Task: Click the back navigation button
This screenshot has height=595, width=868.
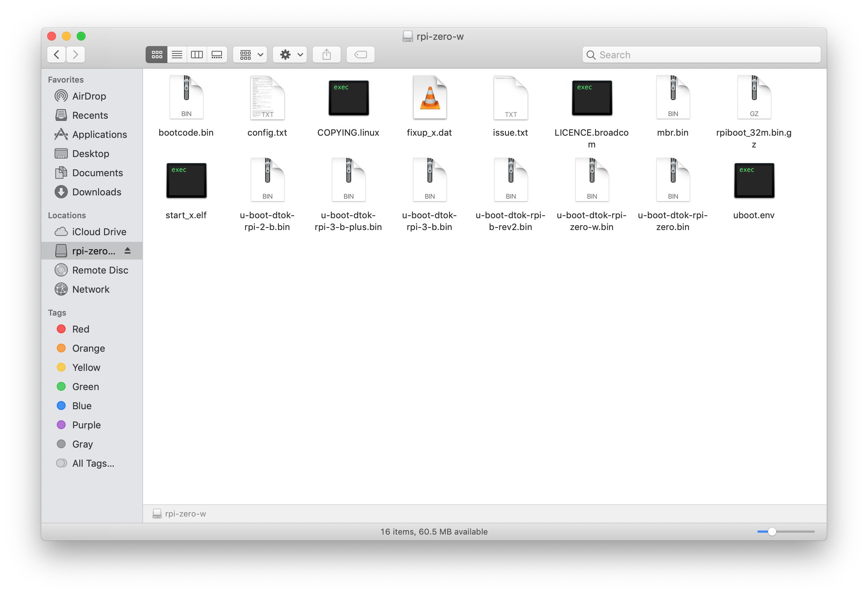Action: coord(58,54)
